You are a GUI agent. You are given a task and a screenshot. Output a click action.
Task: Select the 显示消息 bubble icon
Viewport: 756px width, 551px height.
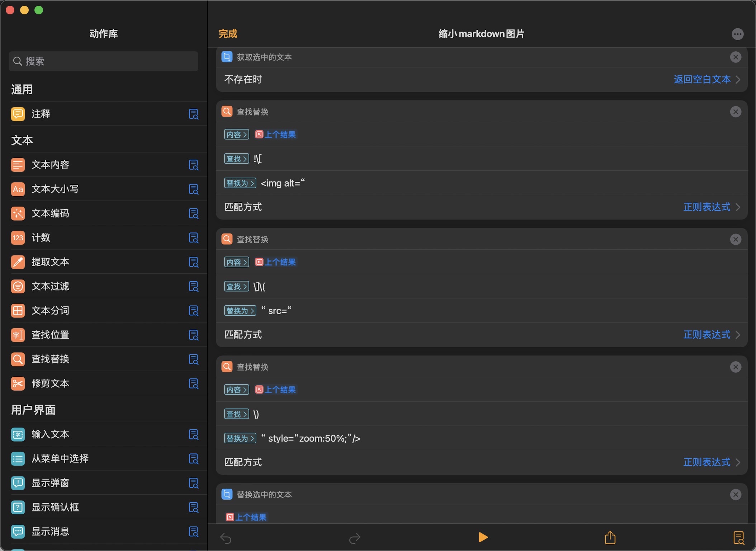[18, 532]
